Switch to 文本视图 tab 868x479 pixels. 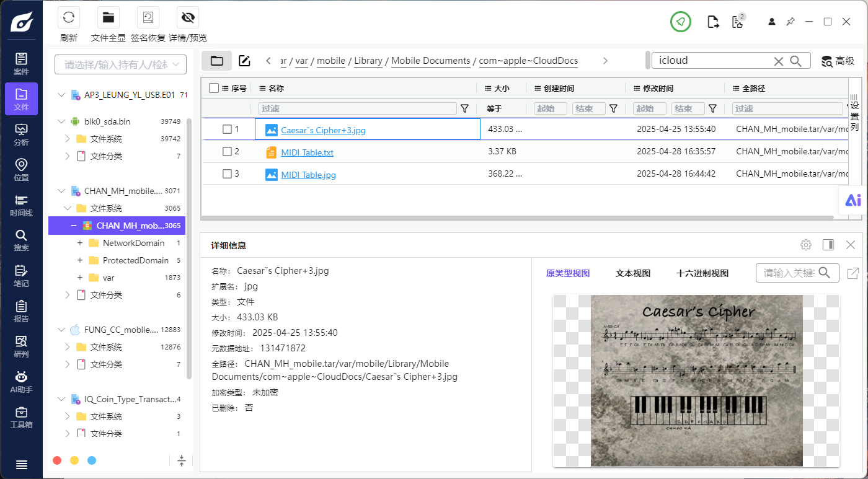click(632, 273)
